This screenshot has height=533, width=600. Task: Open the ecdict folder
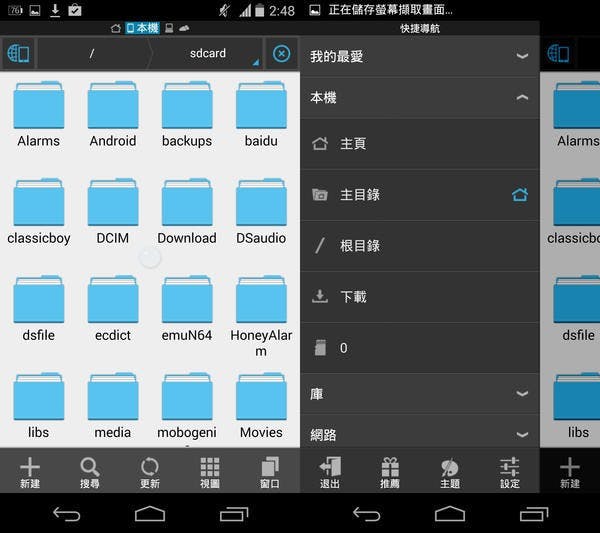[113, 308]
